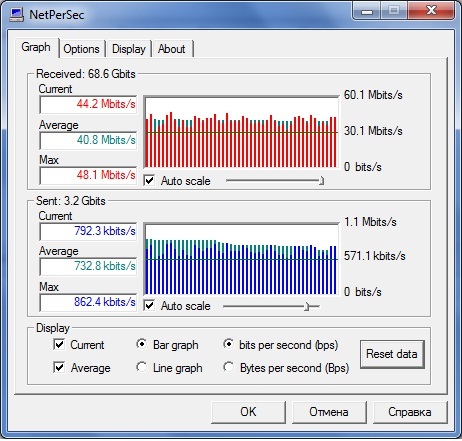Click the Received Current 44.2 Mbits/s field
The width and height of the screenshot is (462, 441).
pos(88,104)
